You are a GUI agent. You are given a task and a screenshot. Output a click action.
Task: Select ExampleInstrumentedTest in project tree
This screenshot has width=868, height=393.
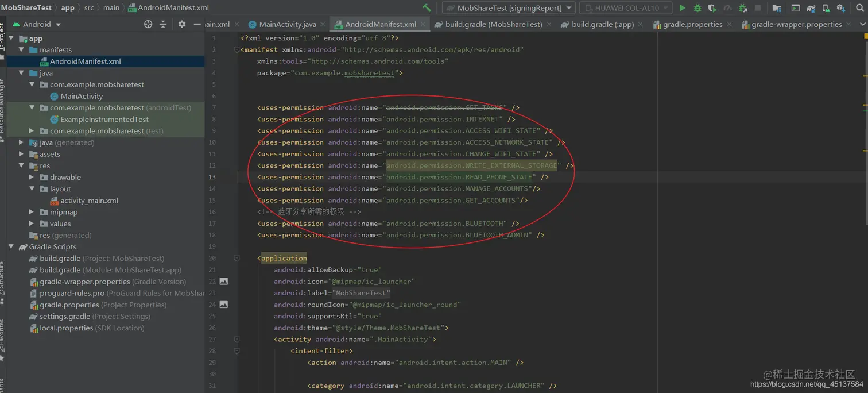(104, 120)
